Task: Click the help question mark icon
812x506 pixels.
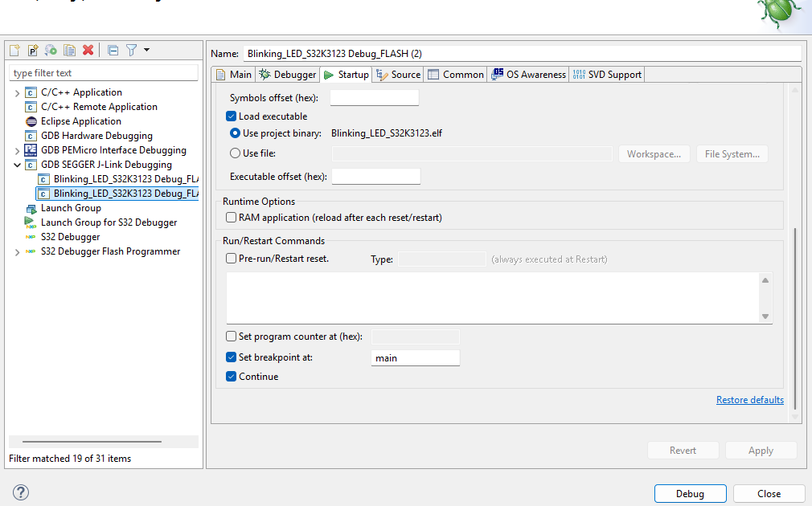Action: [x=21, y=492]
